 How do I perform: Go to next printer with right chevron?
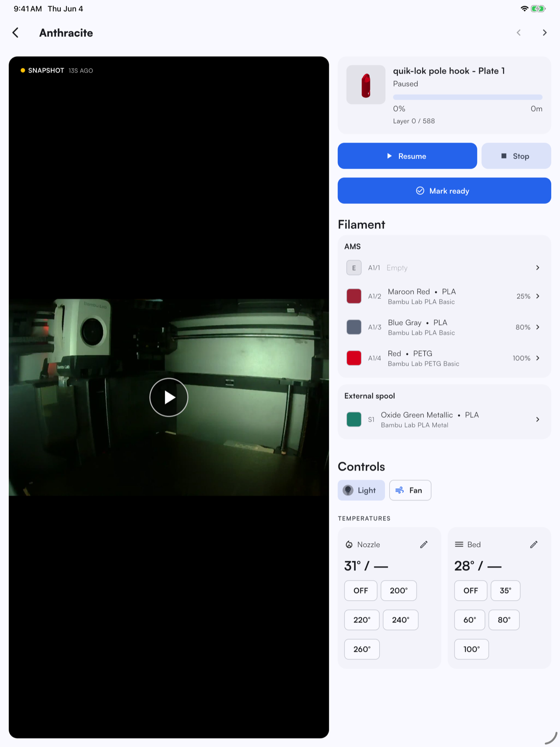(545, 32)
